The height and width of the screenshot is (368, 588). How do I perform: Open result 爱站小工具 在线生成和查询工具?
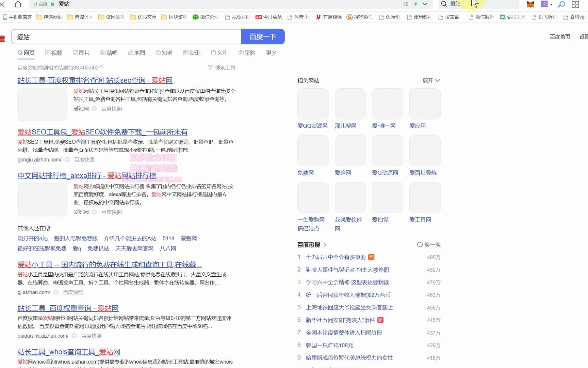point(110,264)
